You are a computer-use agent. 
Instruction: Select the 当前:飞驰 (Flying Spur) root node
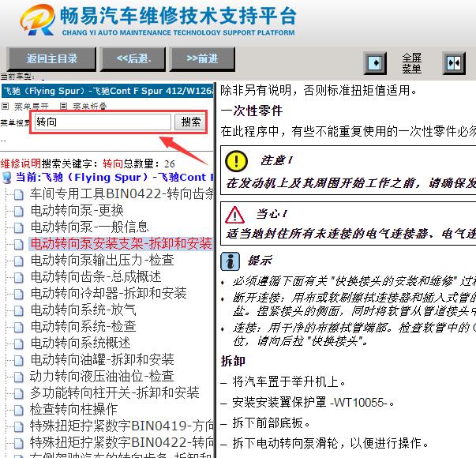(x=114, y=178)
